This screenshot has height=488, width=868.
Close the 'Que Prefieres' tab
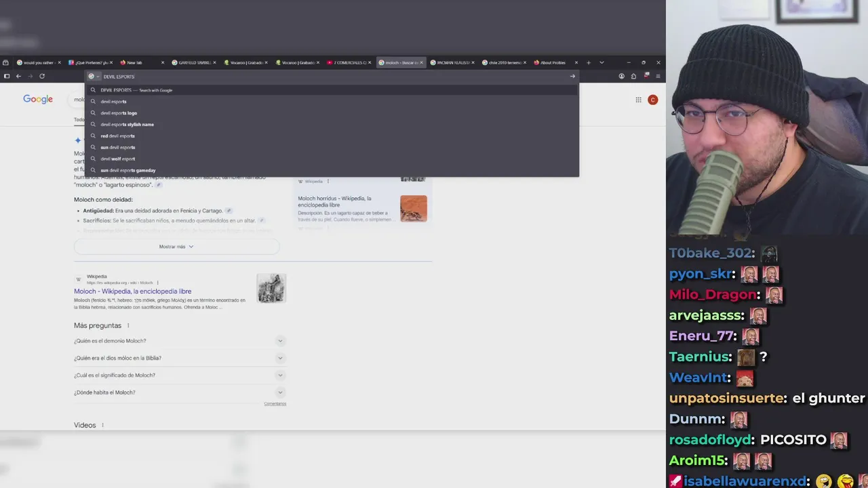pyautogui.click(x=111, y=62)
